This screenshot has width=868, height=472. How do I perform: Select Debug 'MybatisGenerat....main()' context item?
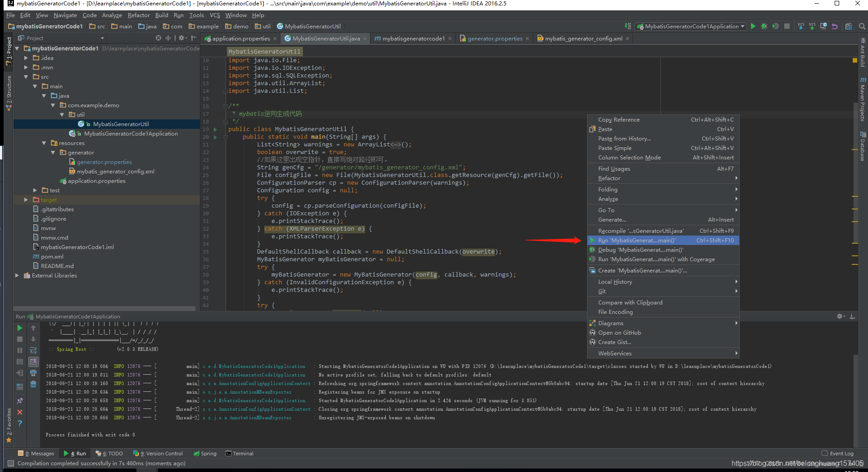663,250
